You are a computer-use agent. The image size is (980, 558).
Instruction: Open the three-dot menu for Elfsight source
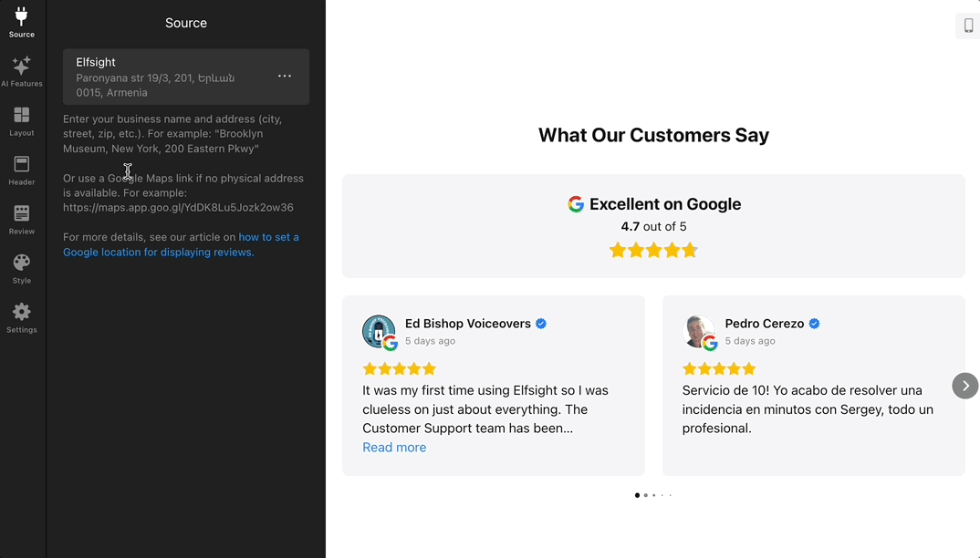285,77
